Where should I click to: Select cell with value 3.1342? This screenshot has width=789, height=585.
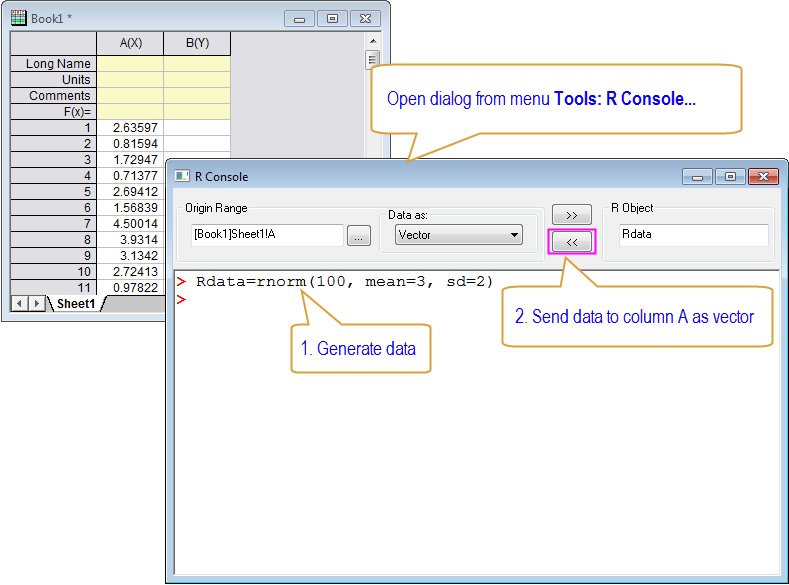130,256
